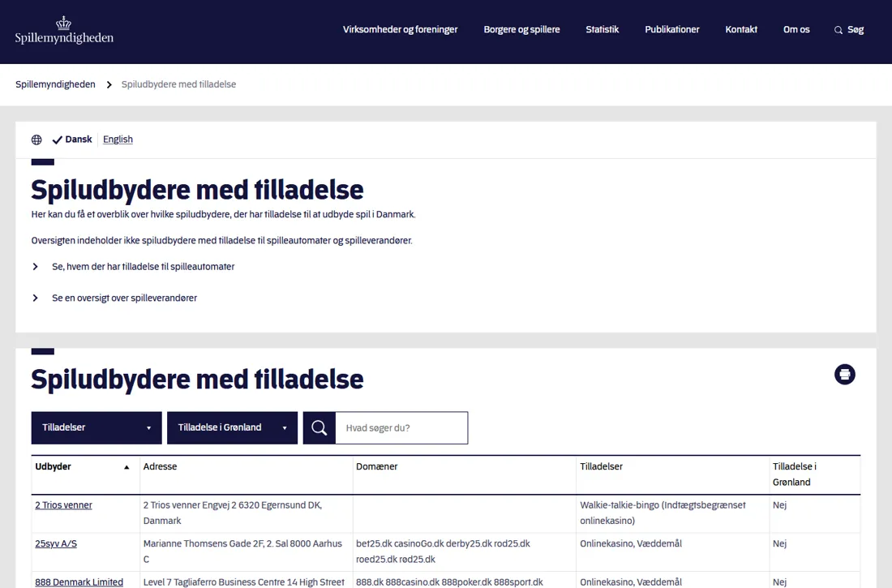Open the 888 Denmark Limited link
This screenshot has height=588, width=892.
click(79, 582)
